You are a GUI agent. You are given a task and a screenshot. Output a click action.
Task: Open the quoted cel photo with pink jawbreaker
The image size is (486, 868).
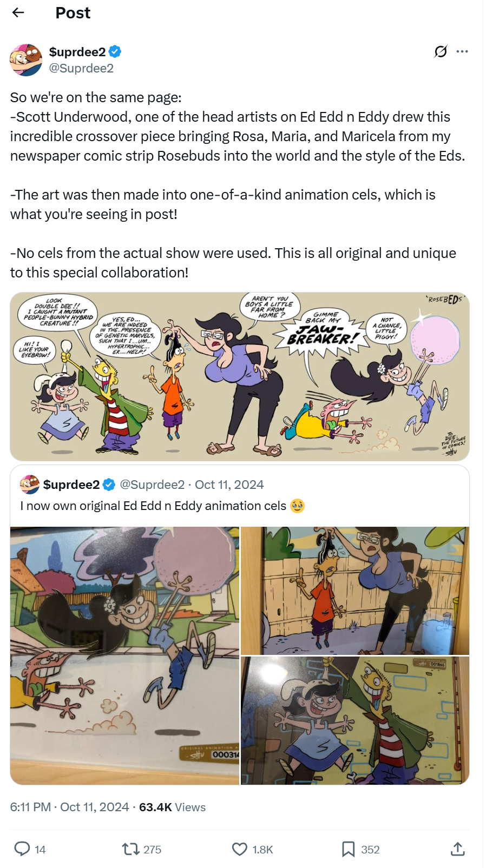[x=124, y=655]
